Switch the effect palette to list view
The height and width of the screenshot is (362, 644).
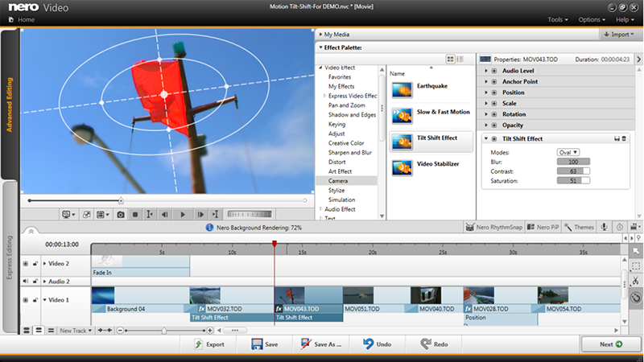click(460, 59)
